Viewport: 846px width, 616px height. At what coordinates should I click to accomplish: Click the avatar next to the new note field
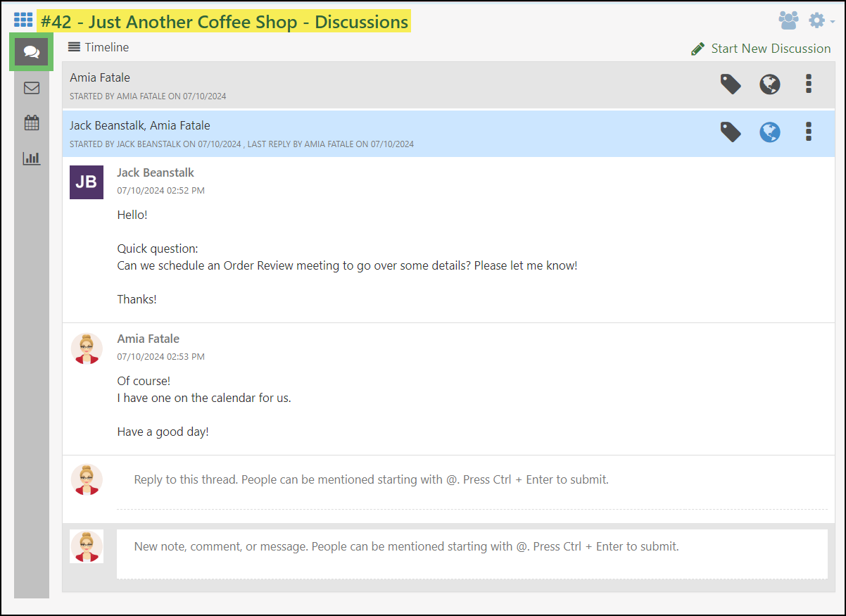pyautogui.click(x=87, y=546)
